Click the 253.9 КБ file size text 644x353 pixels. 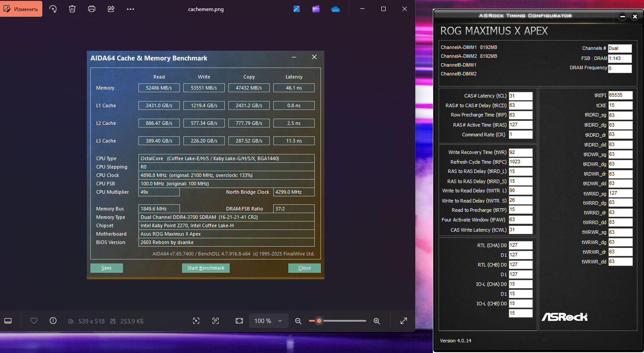coord(132,321)
